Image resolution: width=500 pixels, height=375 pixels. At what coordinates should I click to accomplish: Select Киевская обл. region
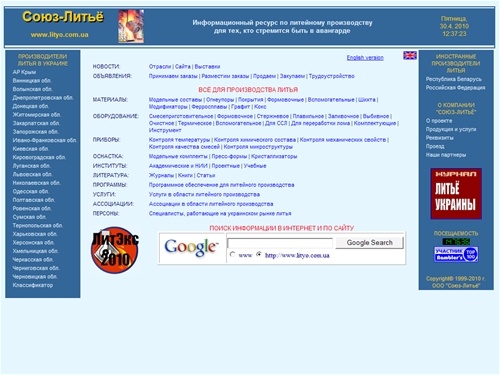click(x=31, y=149)
